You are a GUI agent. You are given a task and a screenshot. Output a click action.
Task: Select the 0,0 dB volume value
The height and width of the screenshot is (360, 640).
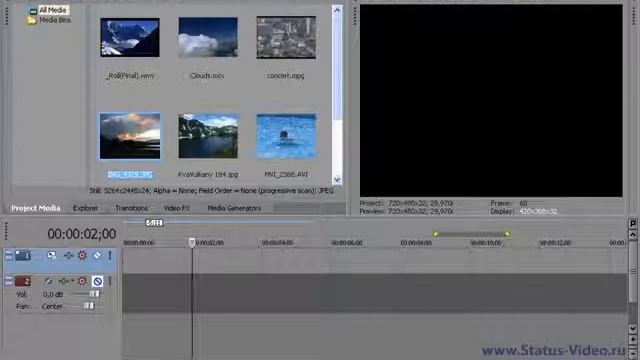coord(53,294)
